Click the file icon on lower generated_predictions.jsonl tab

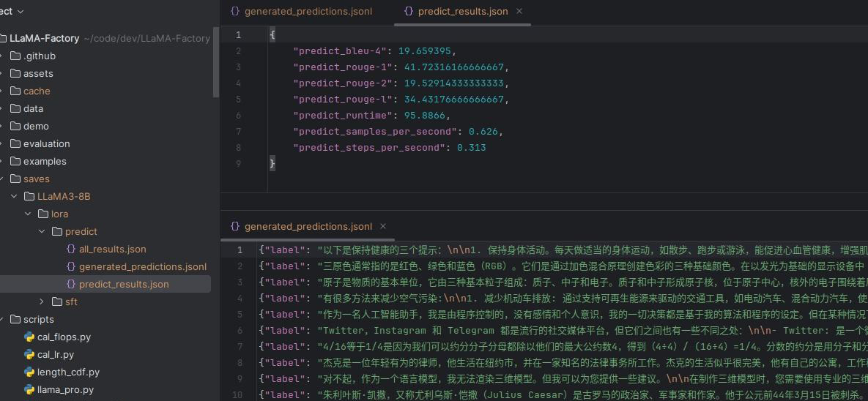click(x=234, y=226)
